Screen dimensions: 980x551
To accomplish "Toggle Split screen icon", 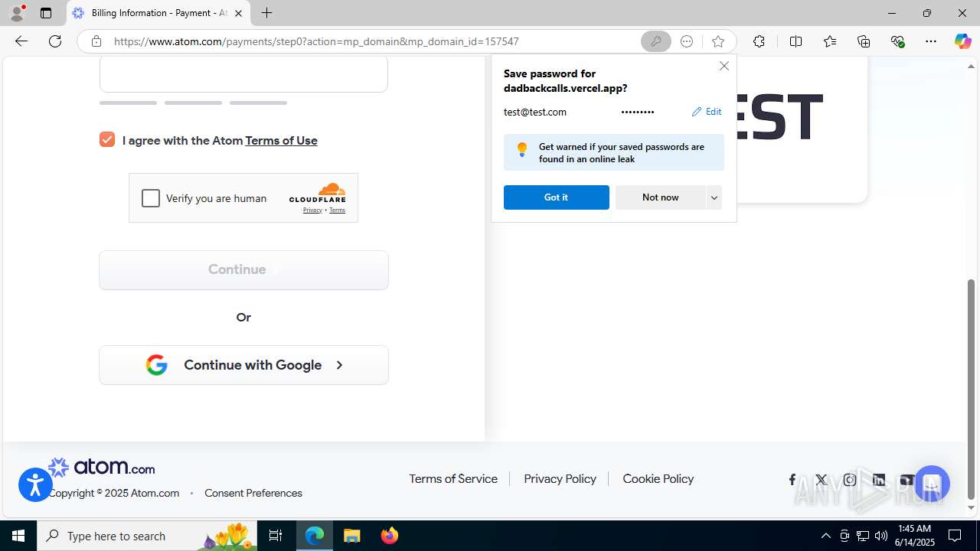I will [795, 41].
